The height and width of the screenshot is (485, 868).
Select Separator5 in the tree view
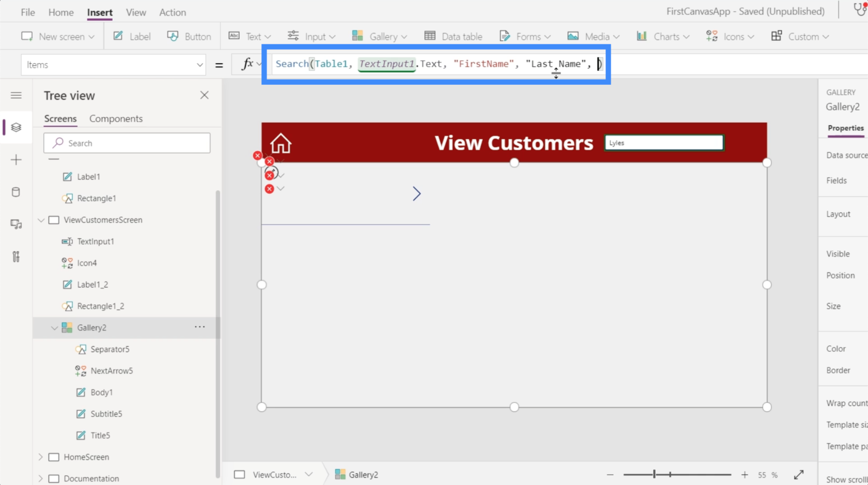pos(110,350)
